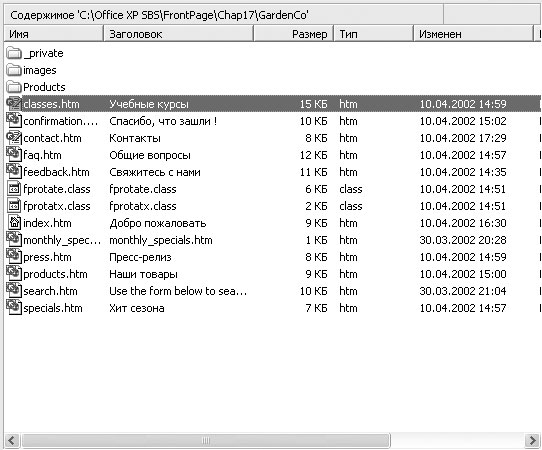The height and width of the screenshot is (450, 542).
Task: Click the fprotate.class file icon
Action: [14, 189]
